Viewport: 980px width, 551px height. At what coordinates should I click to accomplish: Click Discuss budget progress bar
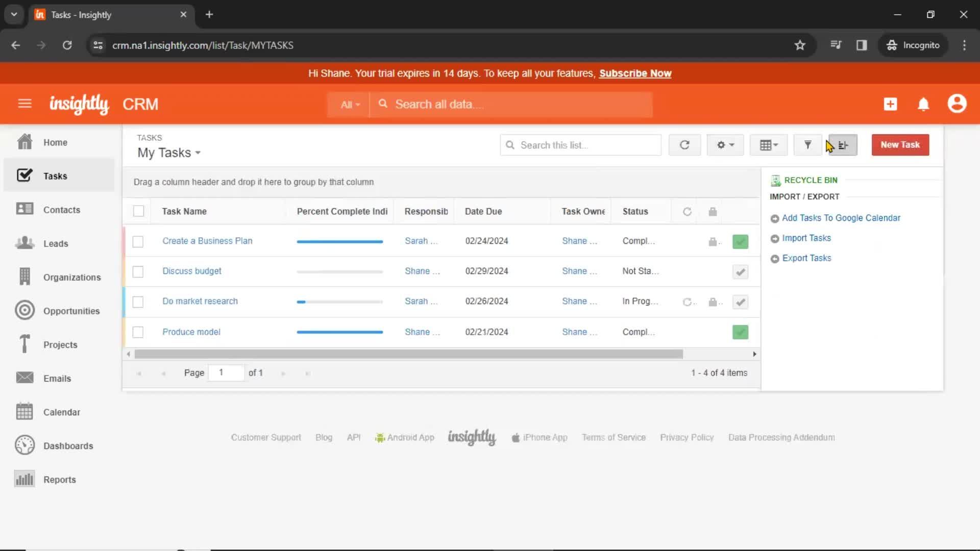(339, 272)
